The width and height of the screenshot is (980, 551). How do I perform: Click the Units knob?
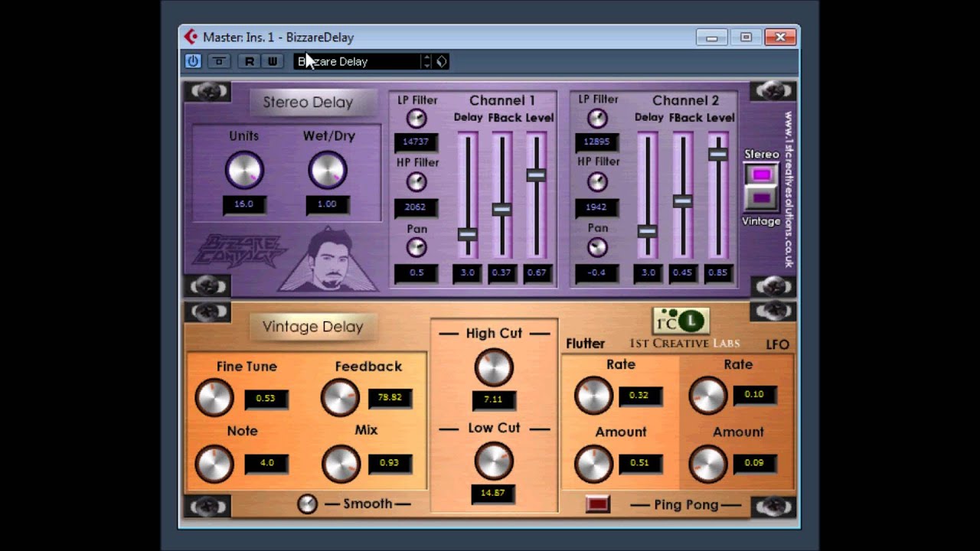click(x=244, y=170)
